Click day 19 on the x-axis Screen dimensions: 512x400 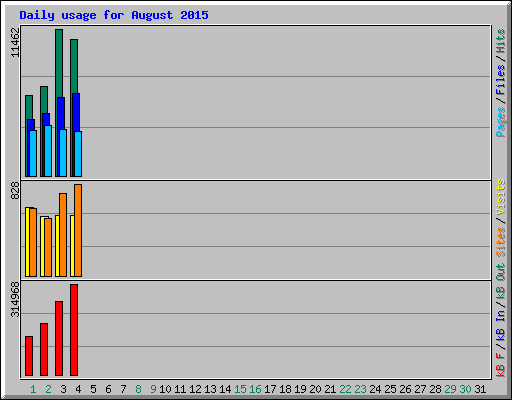(x=300, y=389)
